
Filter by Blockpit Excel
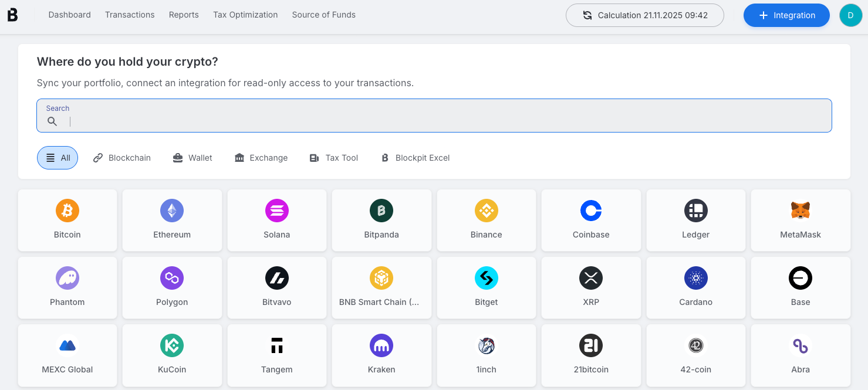click(x=415, y=158)
